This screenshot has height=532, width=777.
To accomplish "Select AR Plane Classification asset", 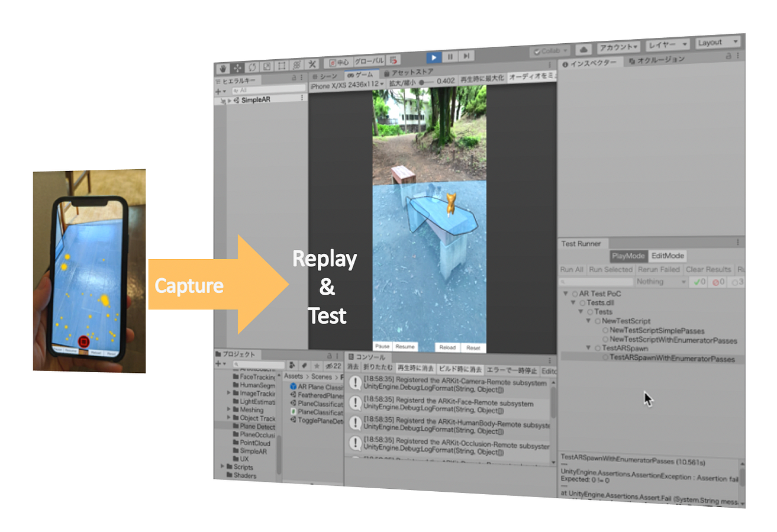I will pos(317,386).
